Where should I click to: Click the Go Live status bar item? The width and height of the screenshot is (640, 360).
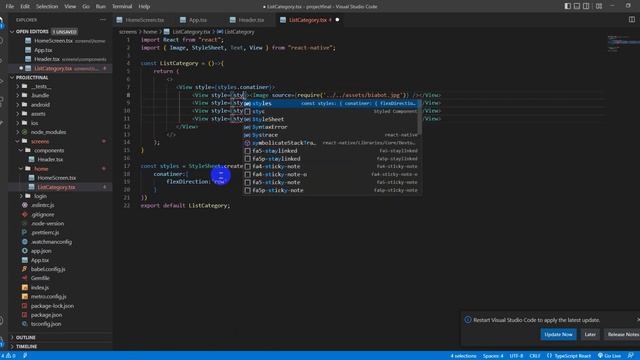609,356
